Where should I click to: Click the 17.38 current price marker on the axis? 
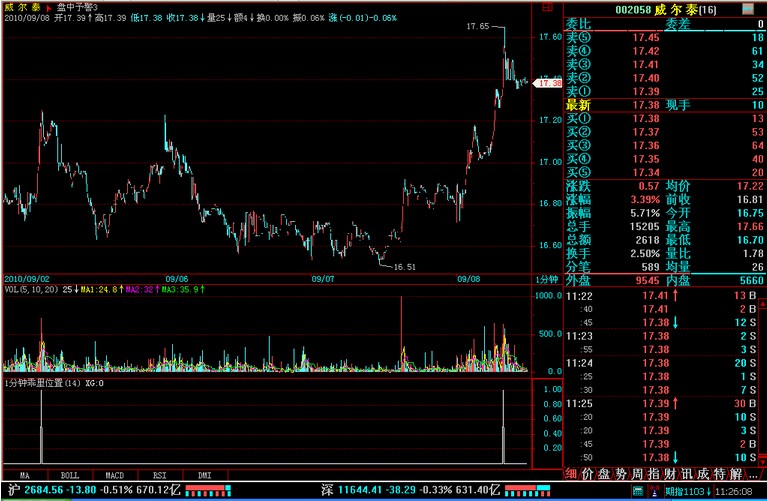click(x=549, y=83)
